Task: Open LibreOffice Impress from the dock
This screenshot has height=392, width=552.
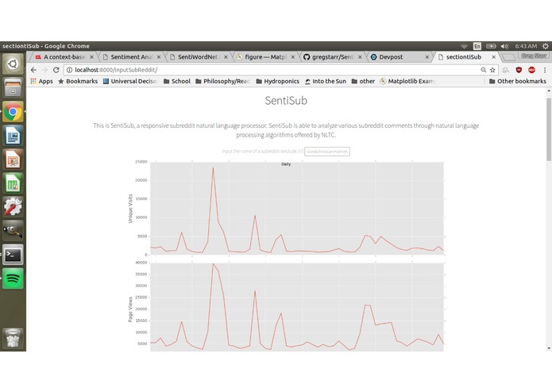Action: pos(13,159)
